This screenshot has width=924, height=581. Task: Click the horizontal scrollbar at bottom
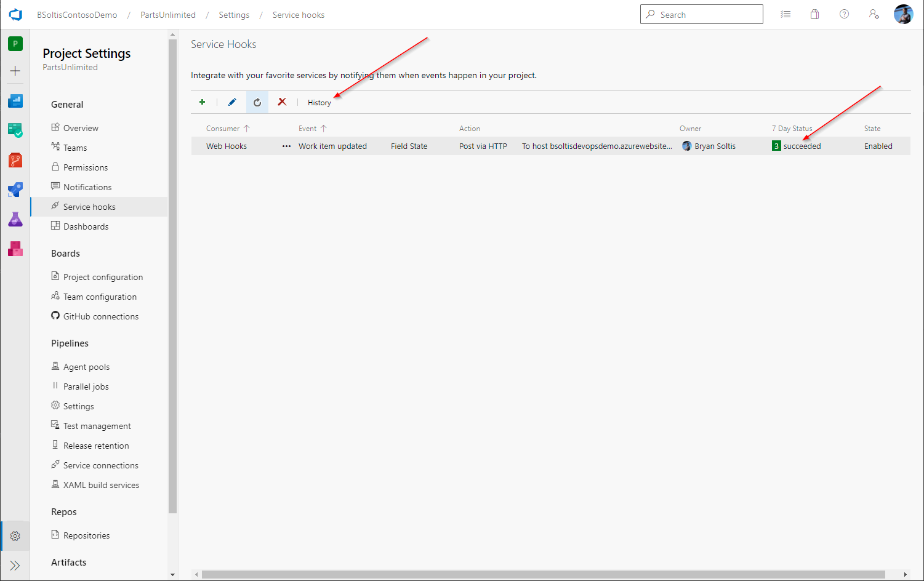(x=542, y=574)
